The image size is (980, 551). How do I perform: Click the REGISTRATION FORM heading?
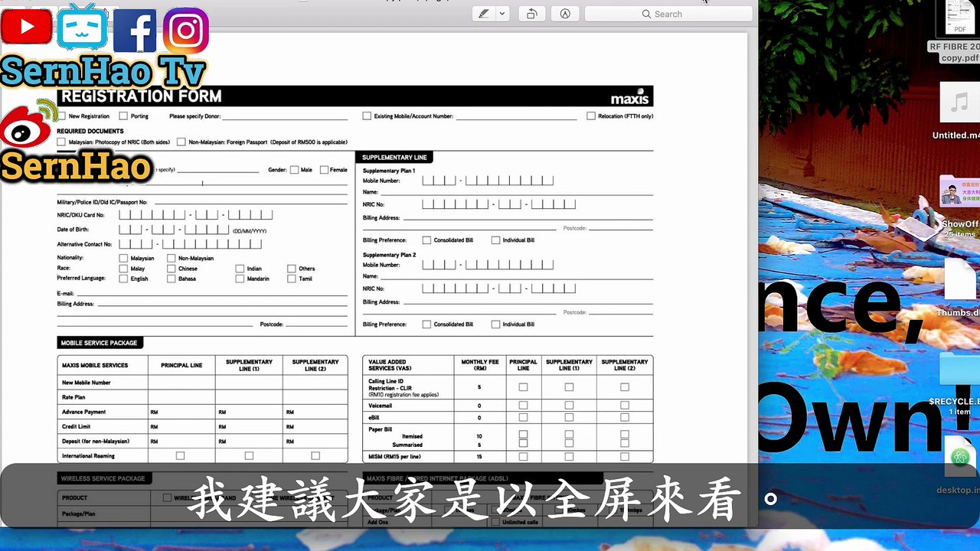click(142, 96)
